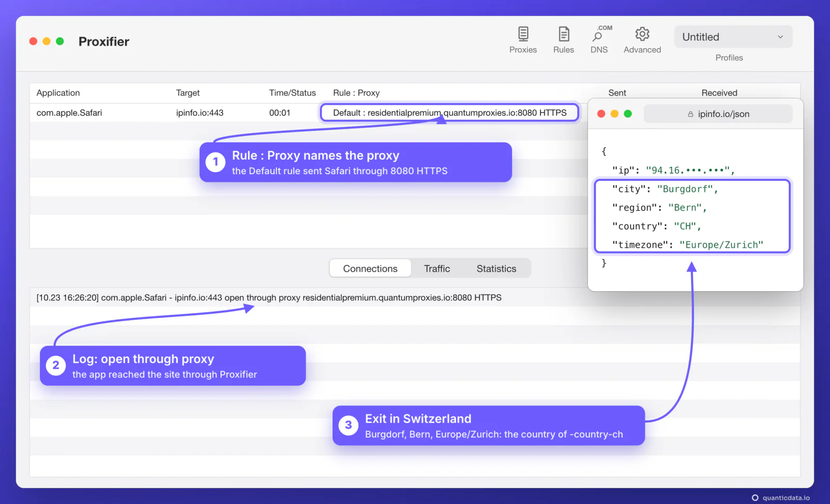This screenshot has height=504, width=830.
Task: Click the Default rule proxy cell
Action: pos(449,113)
